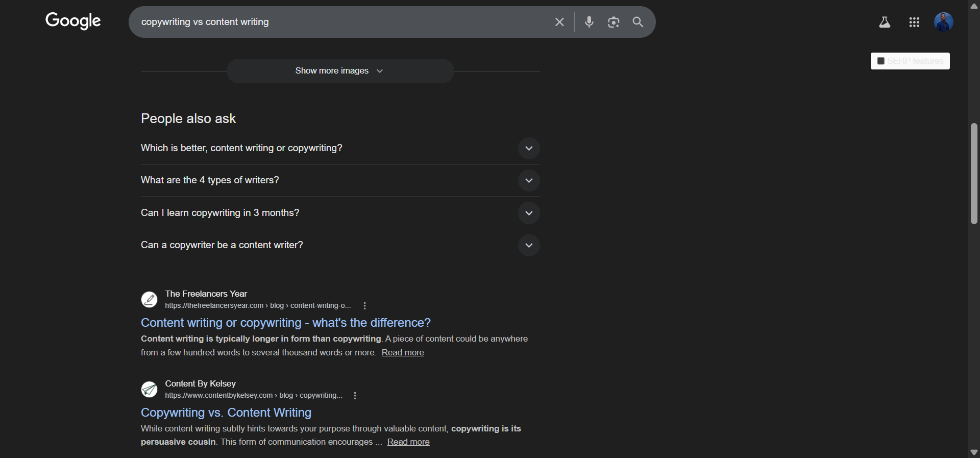
Task: Click contentbykelsey.com URL breadcrumb
Action: click(x=254, y=396)
